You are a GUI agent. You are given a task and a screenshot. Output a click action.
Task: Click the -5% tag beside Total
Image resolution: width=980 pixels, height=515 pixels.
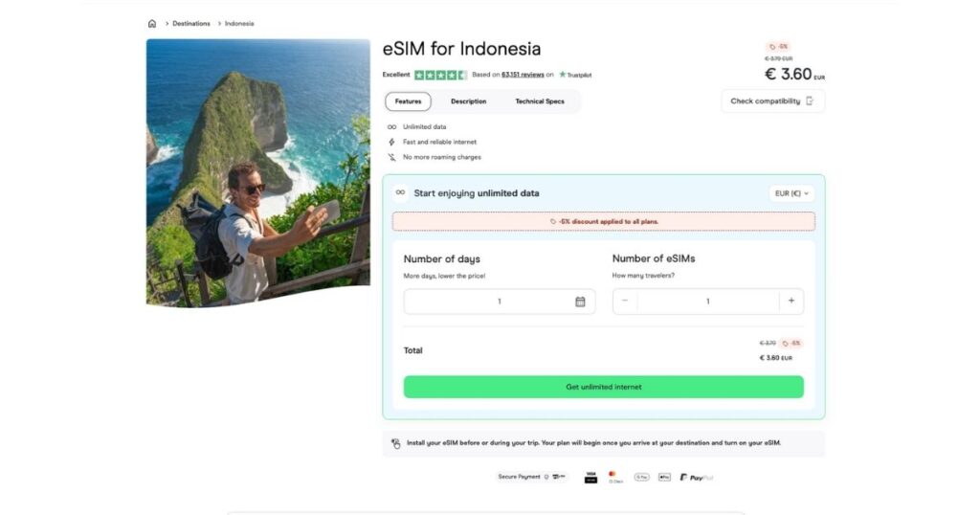791,343
